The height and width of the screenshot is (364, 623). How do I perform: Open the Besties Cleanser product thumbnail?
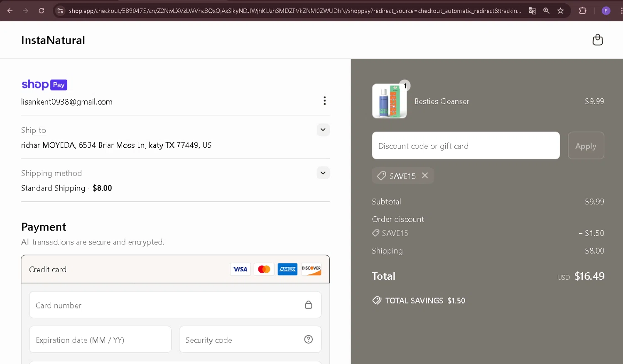(389, 101)
